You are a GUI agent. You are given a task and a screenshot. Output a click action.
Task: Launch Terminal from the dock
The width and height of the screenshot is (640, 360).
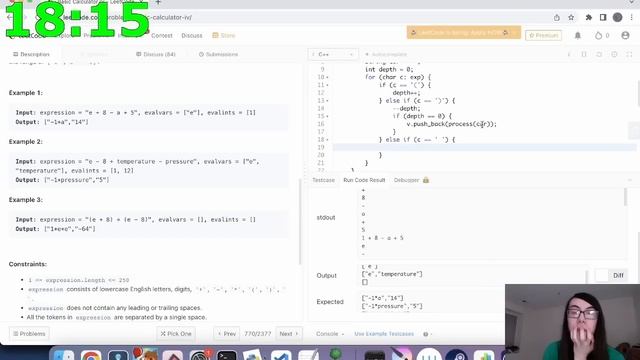[x=227, y=354]
